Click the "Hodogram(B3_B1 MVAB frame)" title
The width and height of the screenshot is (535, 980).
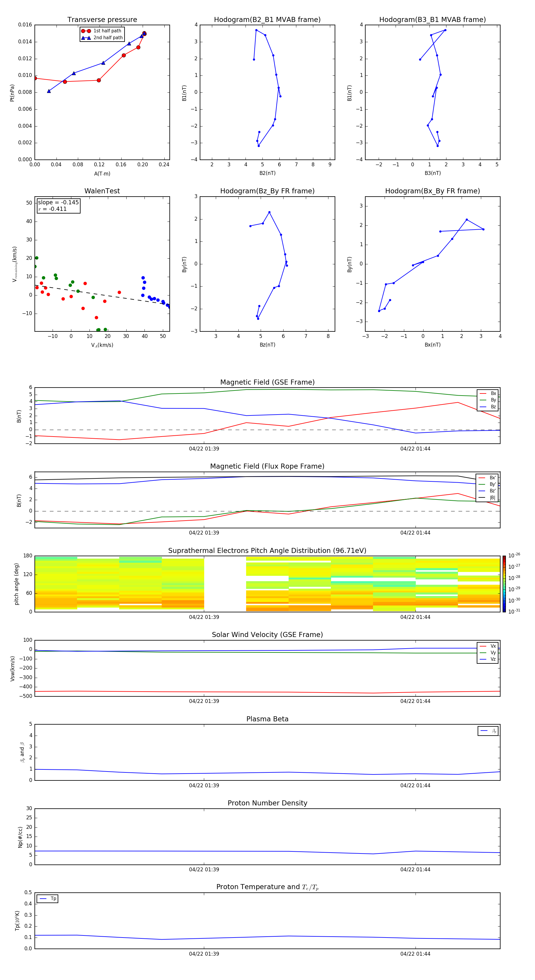click(x=432, y=20)
